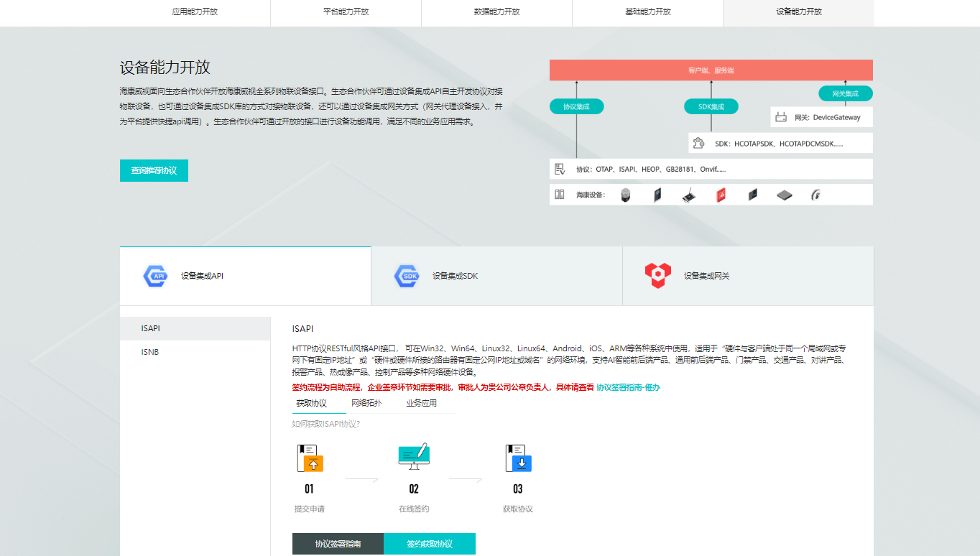Click the 网关: DeviceGateway text
980x556 pixels.
pyautogui.click(x=828, y=117)
